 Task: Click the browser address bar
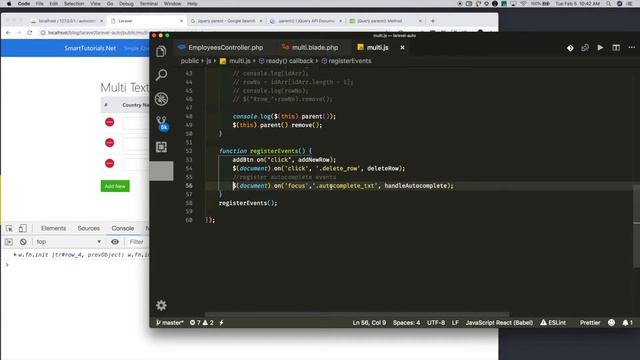95,33
